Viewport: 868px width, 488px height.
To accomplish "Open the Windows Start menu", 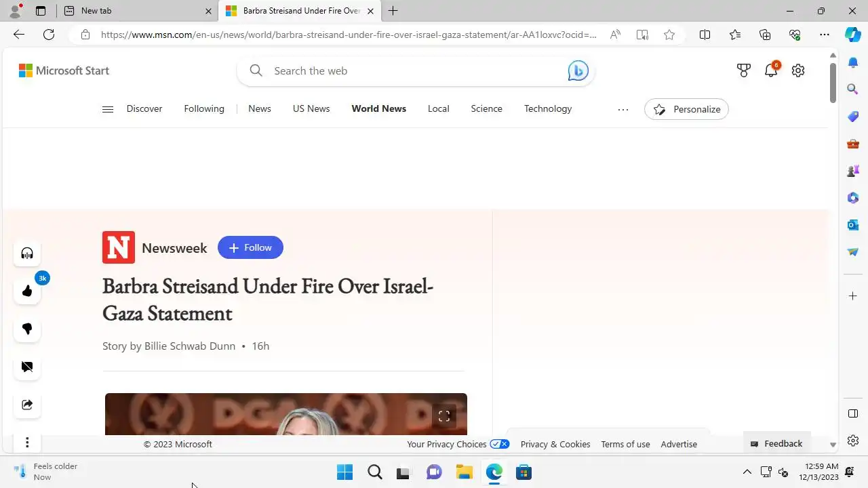I will point(344,472).
